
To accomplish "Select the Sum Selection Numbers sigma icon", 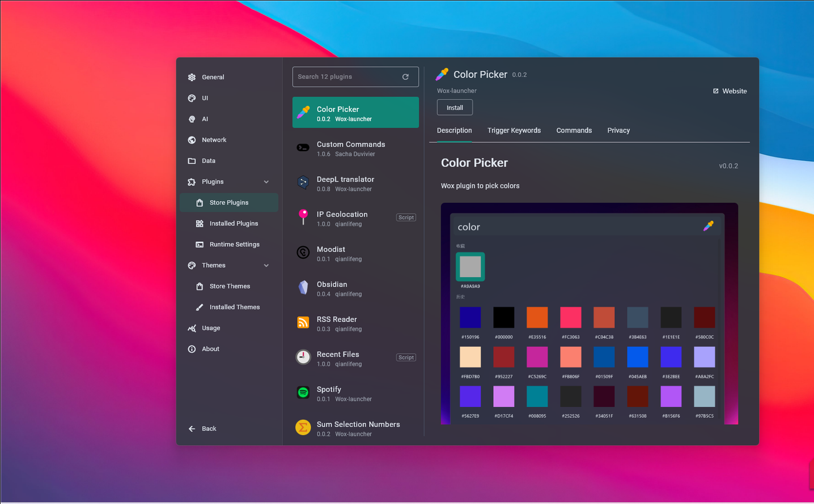I will pos(303,428).
